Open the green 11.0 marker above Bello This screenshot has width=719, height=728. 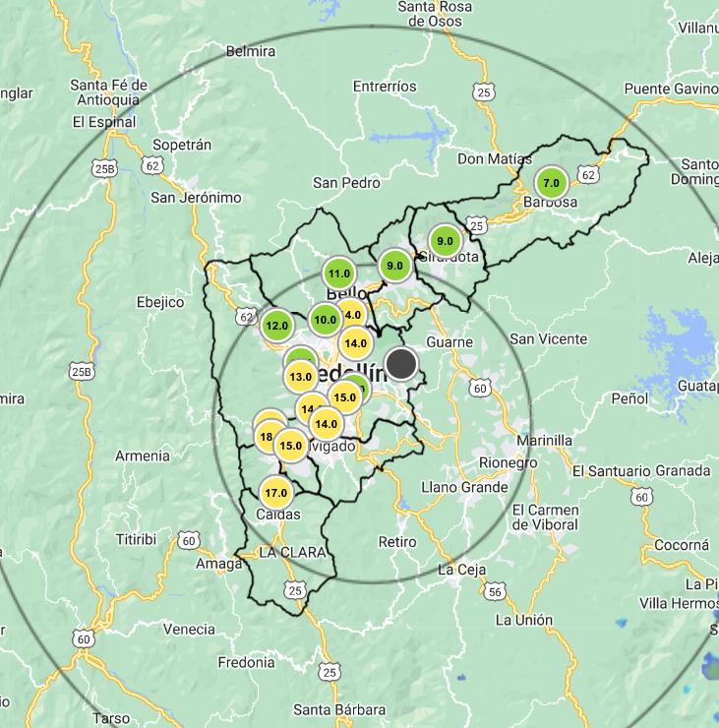click(338, 273)
